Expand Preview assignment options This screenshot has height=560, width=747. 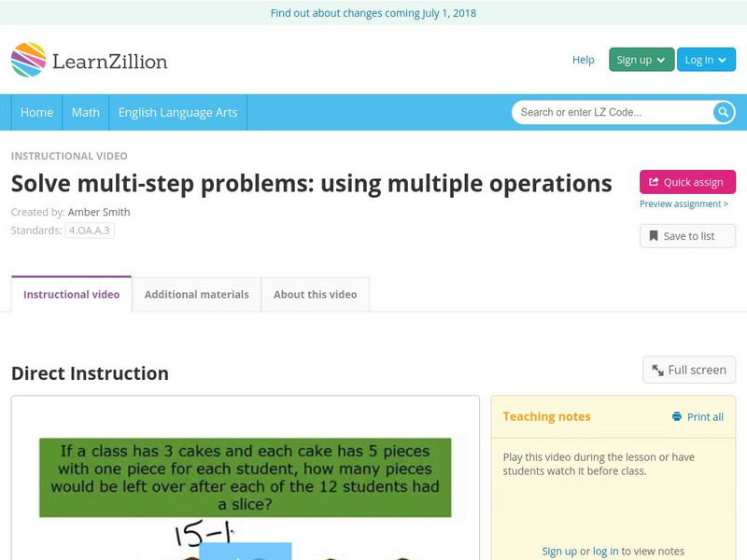tap(686, 203)
